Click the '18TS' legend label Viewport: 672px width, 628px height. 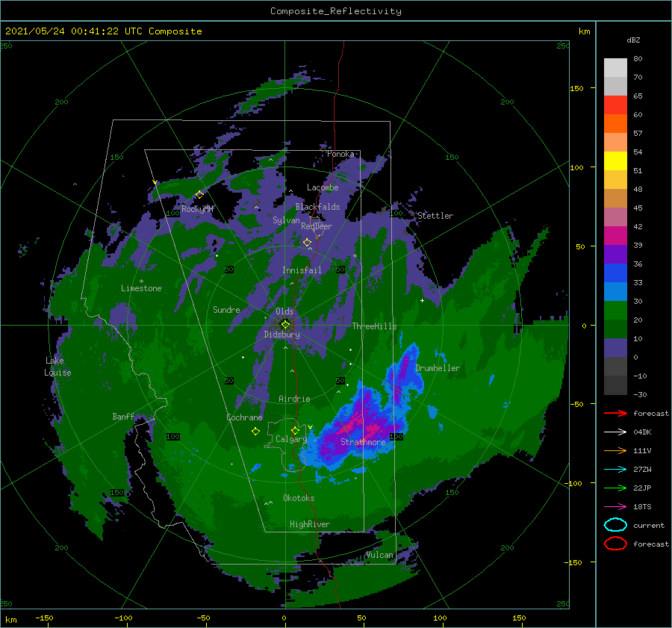coord(642,507)
